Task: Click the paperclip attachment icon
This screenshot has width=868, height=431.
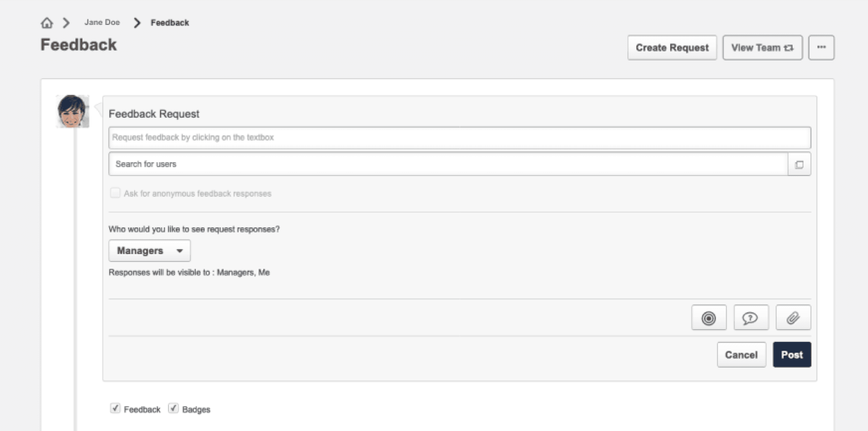Action: [x=793, y=318]
